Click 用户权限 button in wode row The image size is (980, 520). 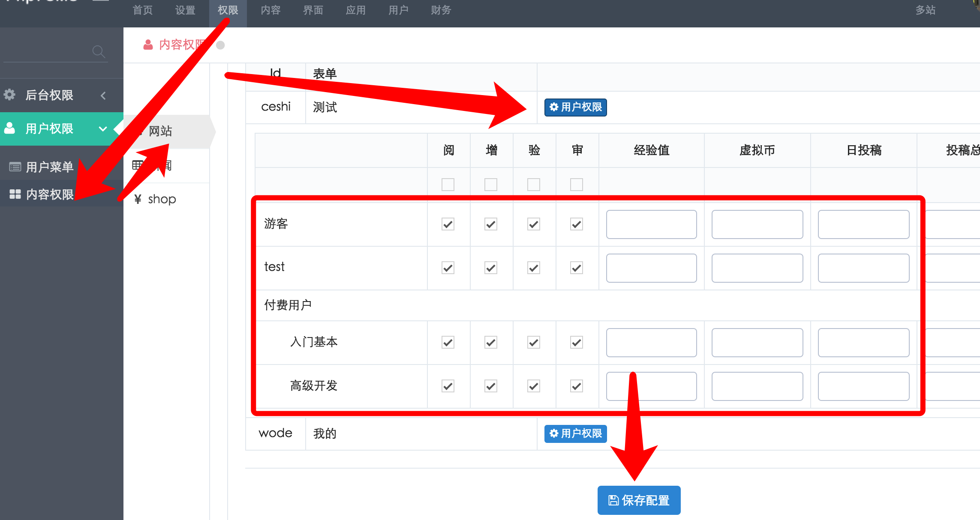(575, 433)
